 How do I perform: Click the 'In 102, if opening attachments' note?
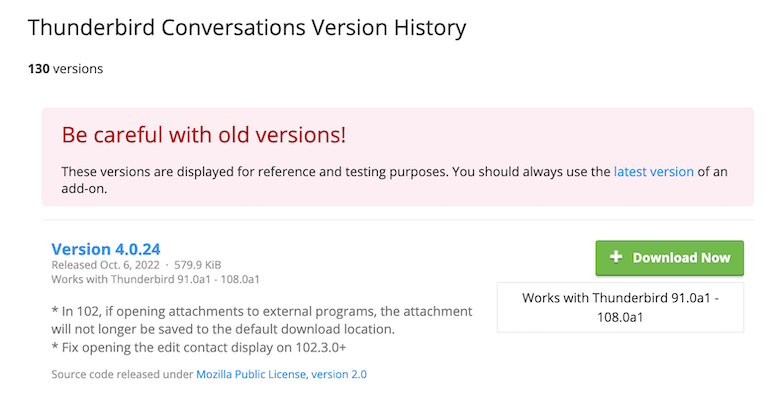pyautogui.click(x=262, y=320)
